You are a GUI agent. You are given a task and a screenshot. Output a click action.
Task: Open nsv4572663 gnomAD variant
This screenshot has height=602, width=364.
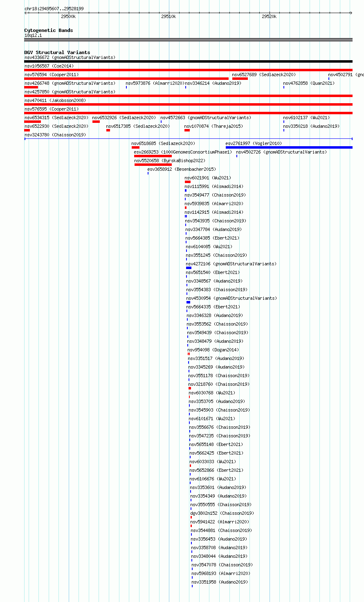click(x=206, y=118)
